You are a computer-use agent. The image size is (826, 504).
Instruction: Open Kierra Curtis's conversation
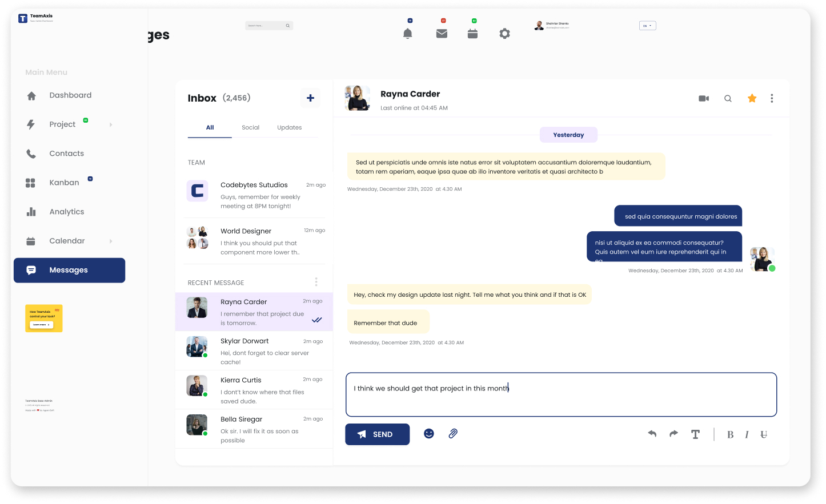(254, 390)
